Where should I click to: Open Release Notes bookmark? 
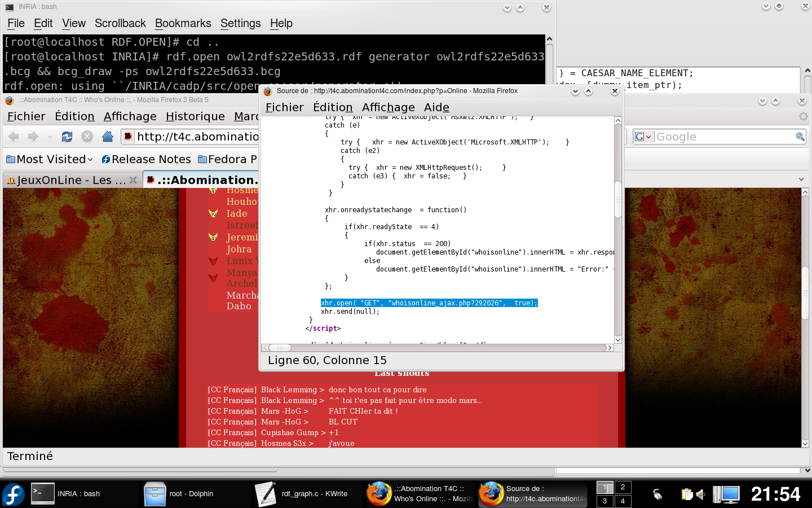click(x=146, y=159)
